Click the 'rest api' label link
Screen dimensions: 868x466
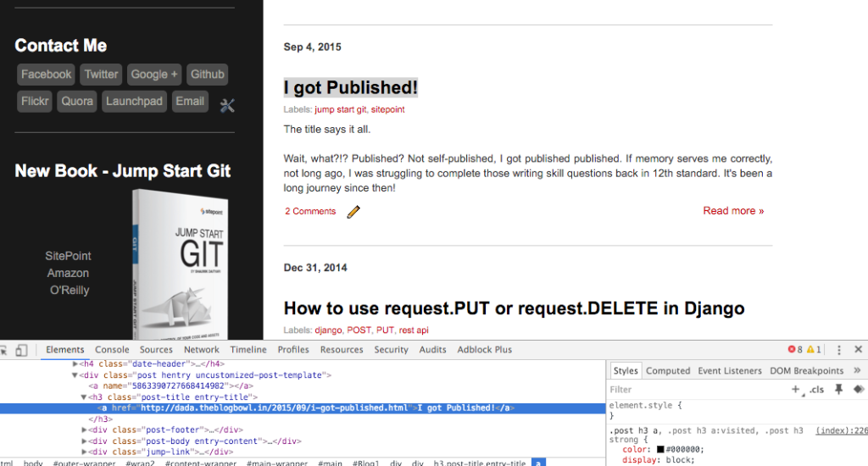pos(414,330)
